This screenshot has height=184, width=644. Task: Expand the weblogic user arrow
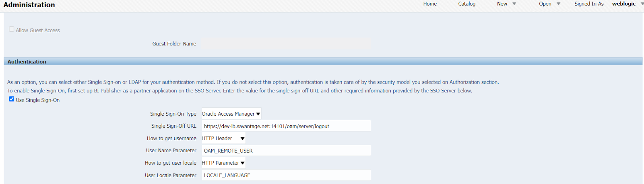point(642,4)
